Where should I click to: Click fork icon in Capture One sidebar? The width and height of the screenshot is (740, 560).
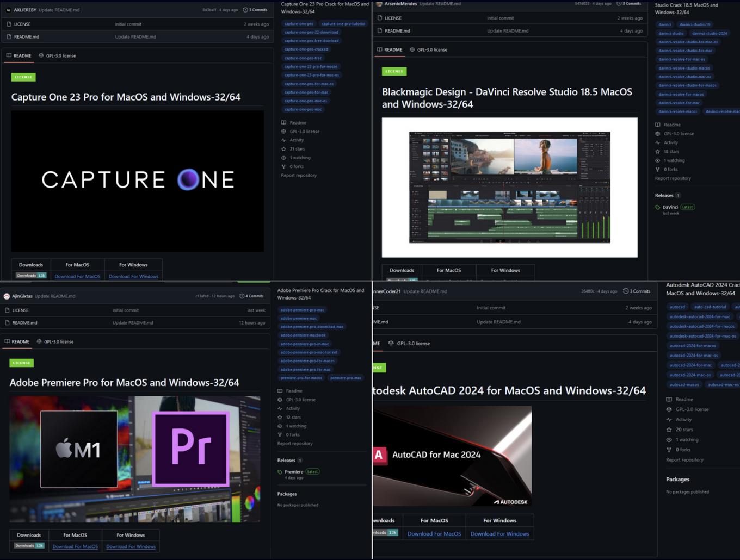point(283,166)
